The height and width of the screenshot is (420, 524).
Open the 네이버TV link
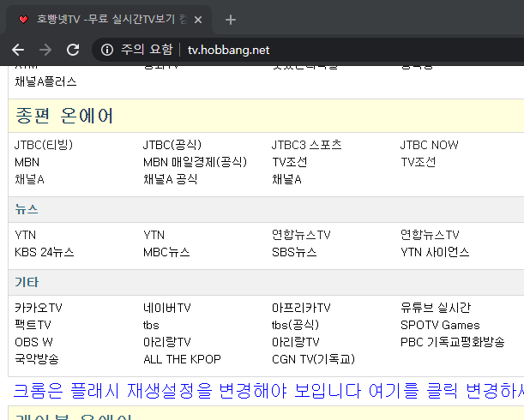[167, 308]
